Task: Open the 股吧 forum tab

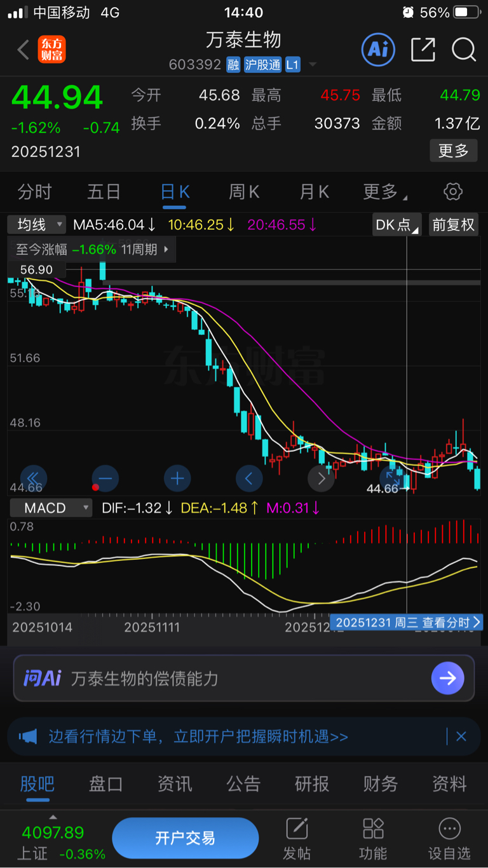Action: tap(37, 783)
